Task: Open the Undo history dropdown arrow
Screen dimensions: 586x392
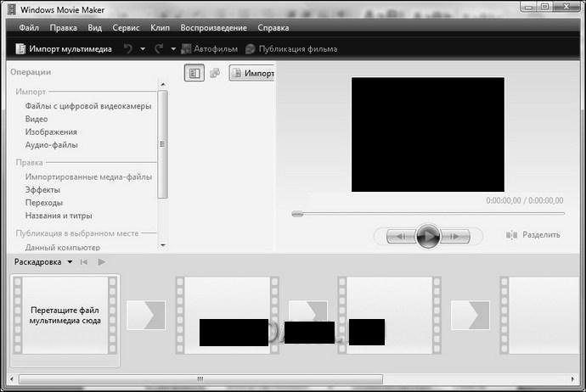Action: [x=143, y=49]
